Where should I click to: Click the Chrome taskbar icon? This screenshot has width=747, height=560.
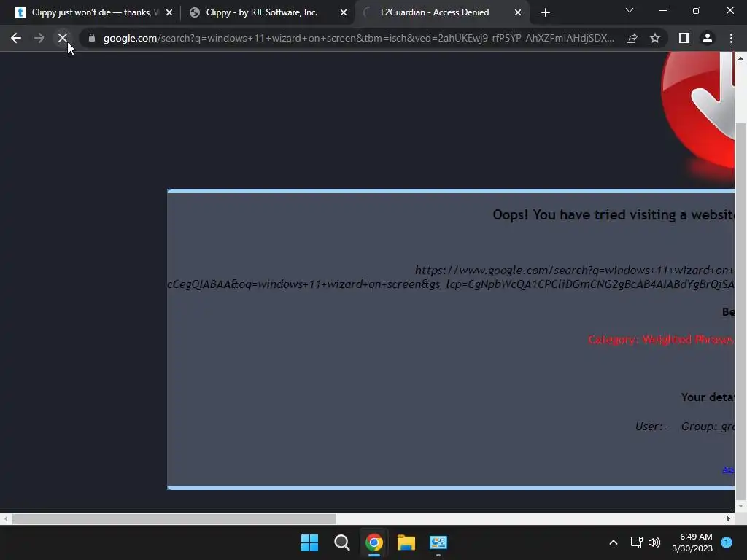tap(374, 542)
